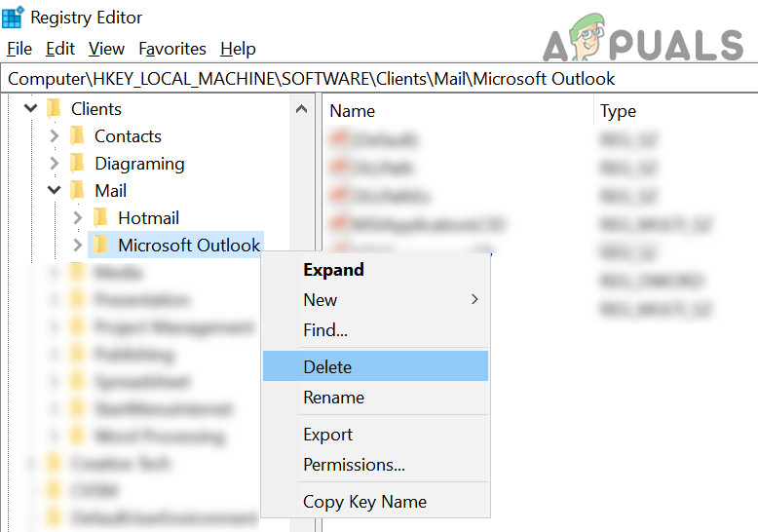
Task: Select the Microsoft Outlook tree label
Action: pyautogui.click(x=189, y=246)
